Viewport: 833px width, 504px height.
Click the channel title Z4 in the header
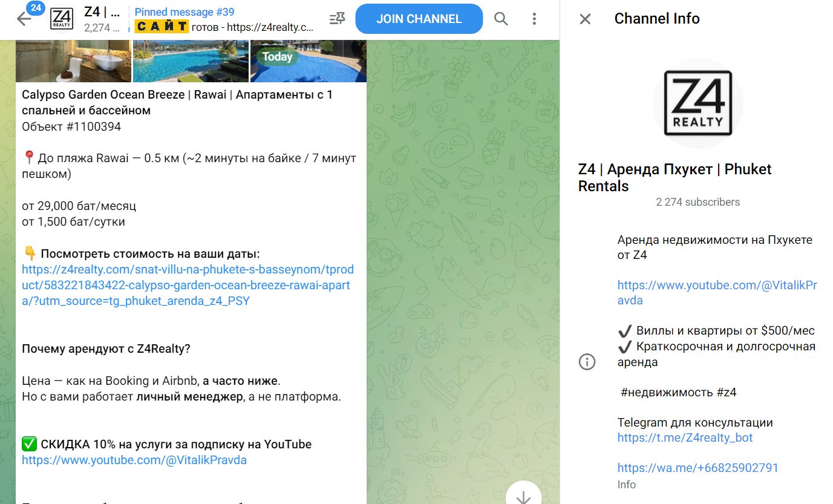click(x=102, y=12)
